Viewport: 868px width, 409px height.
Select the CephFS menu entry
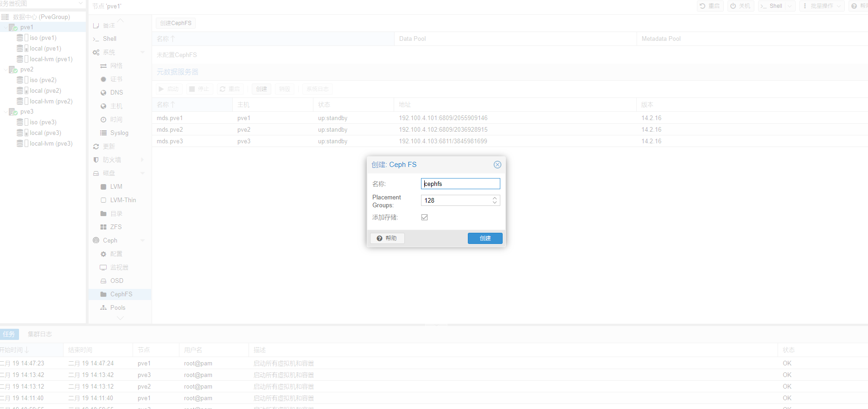(x=120, y=294)
